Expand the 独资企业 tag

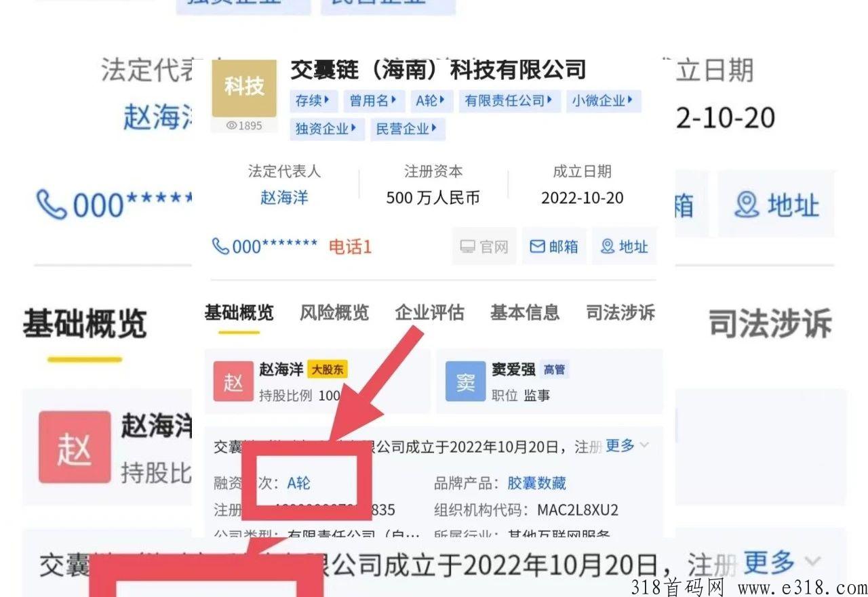(x=327, y=129)
